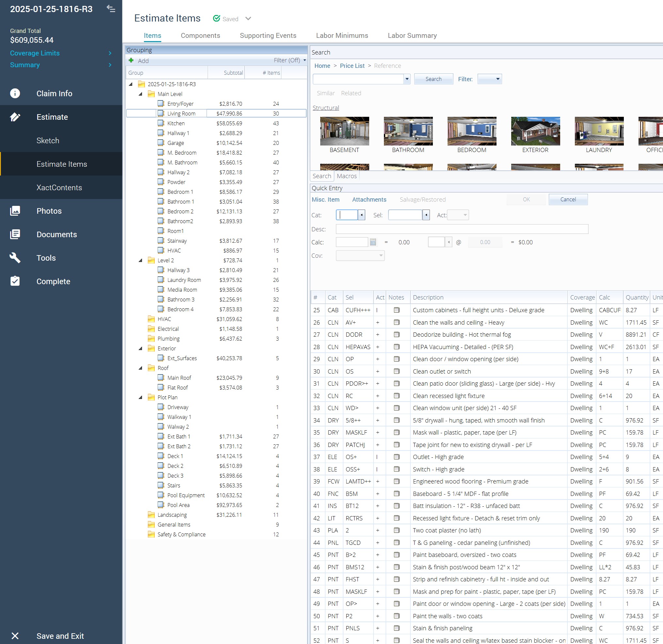This screenshot has width=663, height=644.
Task: Click the Estimate pencil icon
Action: [x=15, y=117]
